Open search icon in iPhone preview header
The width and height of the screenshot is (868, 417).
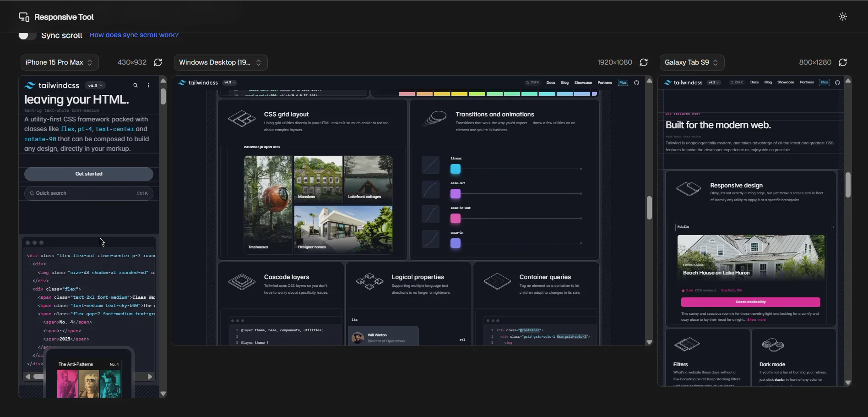(x=136, y=85)
